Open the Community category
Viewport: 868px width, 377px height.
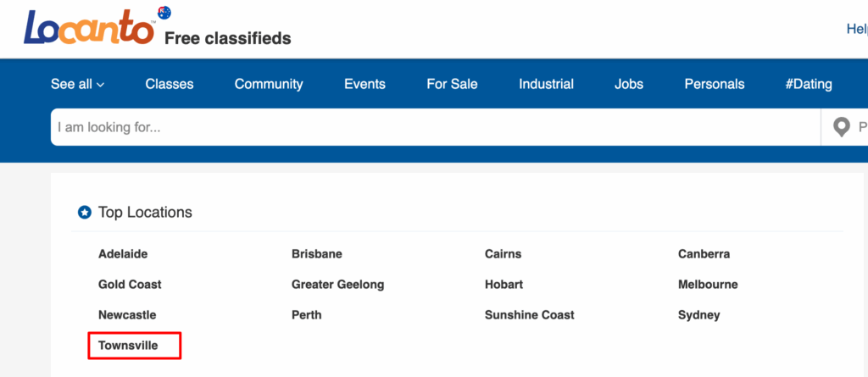[269, 84]
